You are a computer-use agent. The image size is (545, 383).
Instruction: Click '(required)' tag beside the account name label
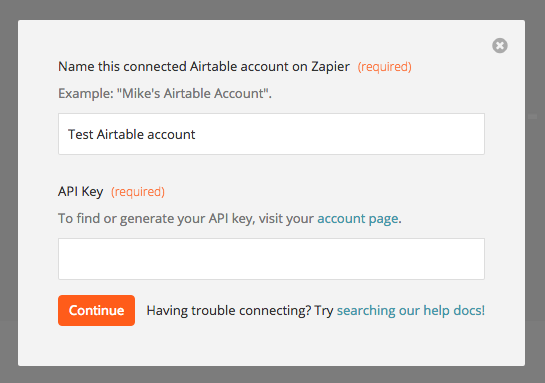(x=384, y=67)
